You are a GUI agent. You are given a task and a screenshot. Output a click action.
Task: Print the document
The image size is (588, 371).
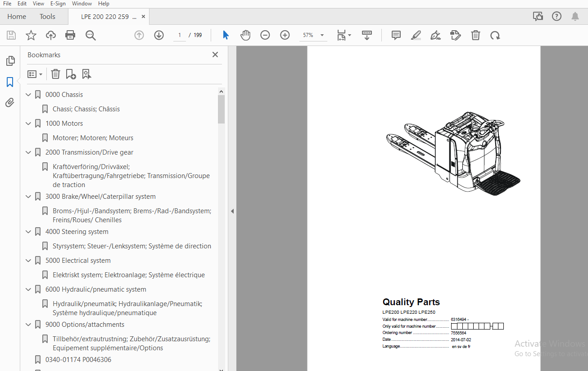[x=70, y=35]
